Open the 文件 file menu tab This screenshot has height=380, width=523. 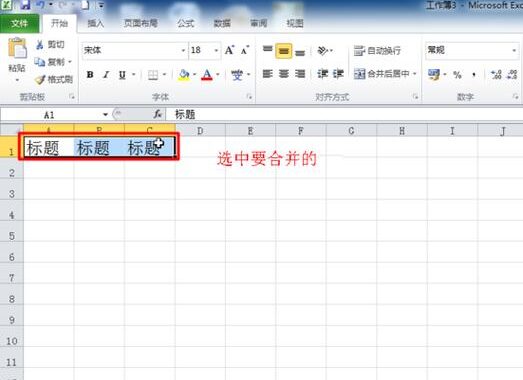pos(19,23)
